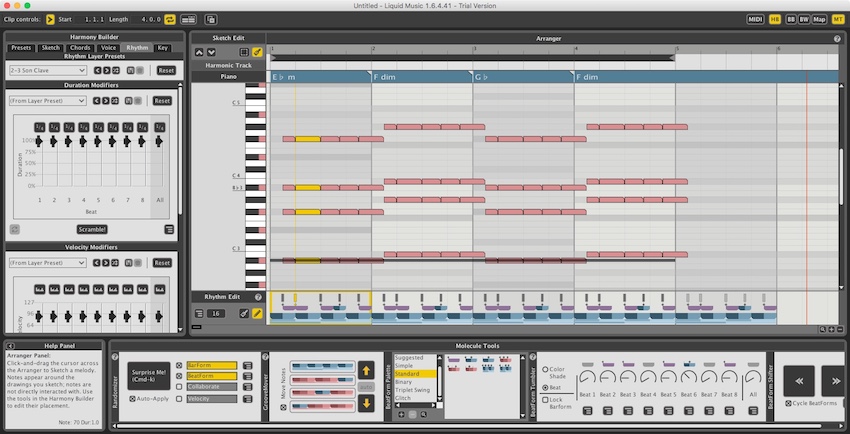Click GrooveMover yellow up arrow
Viewport: 850px width, 434px height.
pos(366,371)
